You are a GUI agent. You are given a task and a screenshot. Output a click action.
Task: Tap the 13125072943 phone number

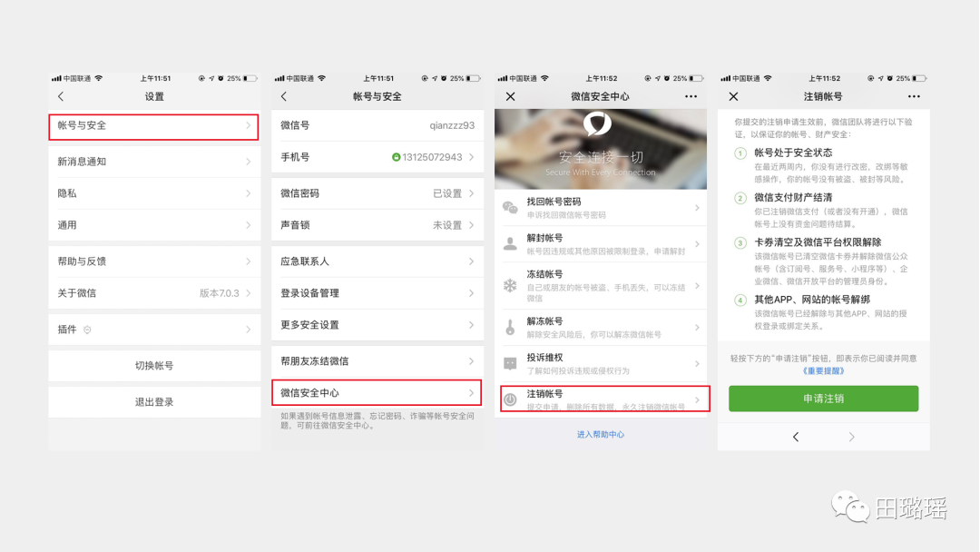(432, 157)
